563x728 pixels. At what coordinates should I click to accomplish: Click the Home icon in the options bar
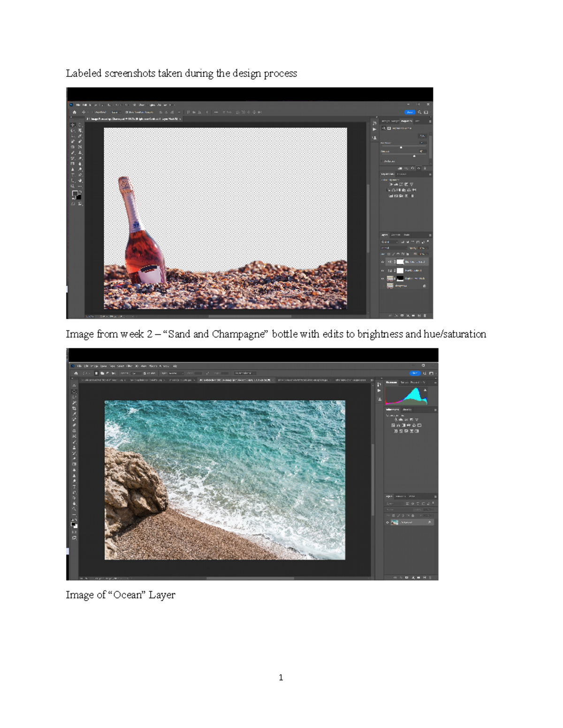pos(75,112)
